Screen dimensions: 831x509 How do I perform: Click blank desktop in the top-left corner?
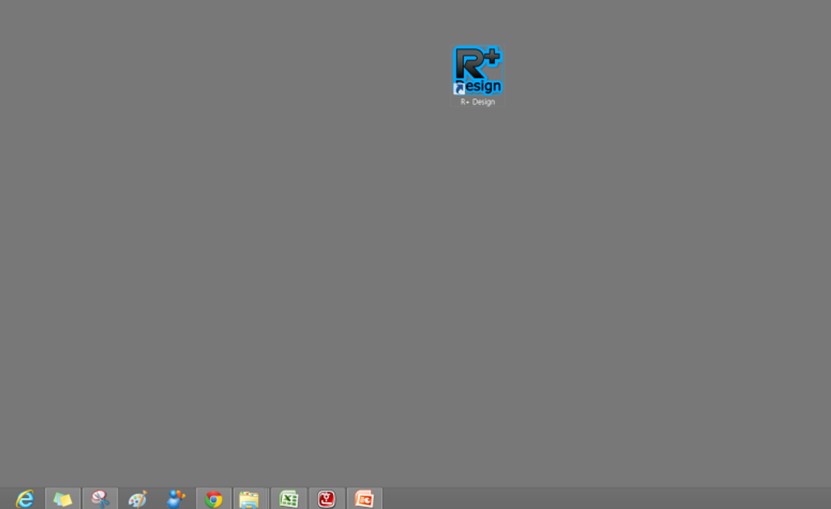click(30, 30)
